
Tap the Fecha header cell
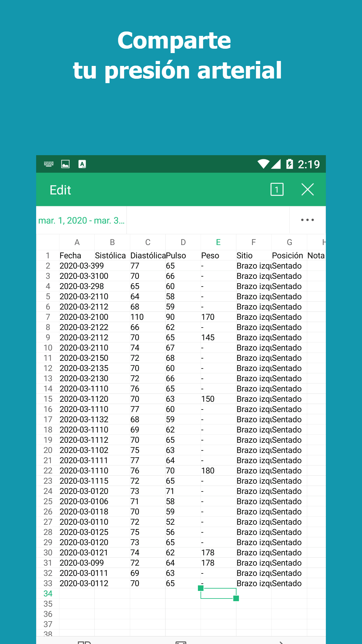pos(77,256)
